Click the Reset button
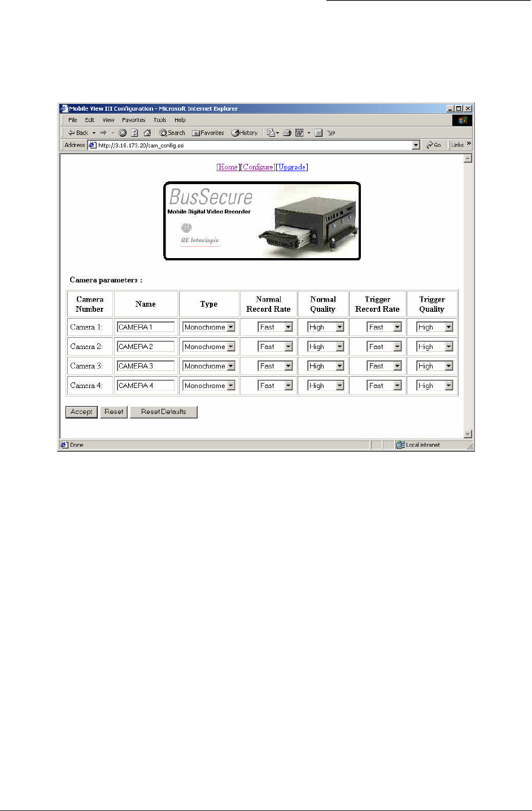 pos(114,412)
